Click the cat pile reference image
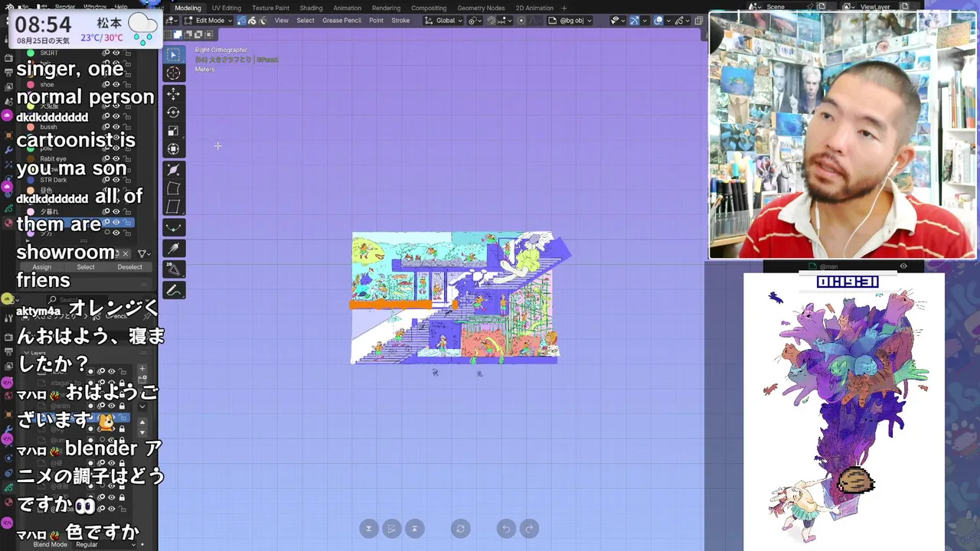 coord(844,412)
